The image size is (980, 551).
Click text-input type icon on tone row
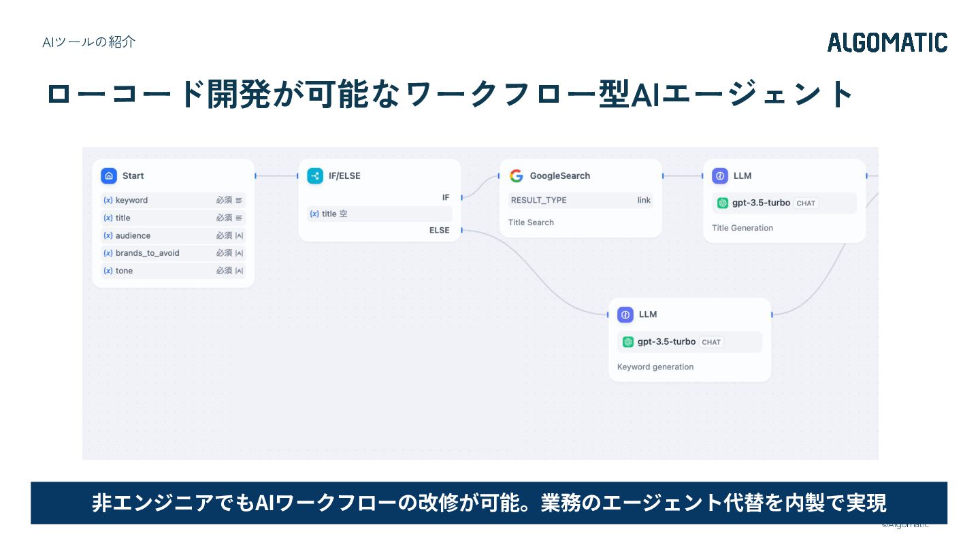(x=239, y=271)
